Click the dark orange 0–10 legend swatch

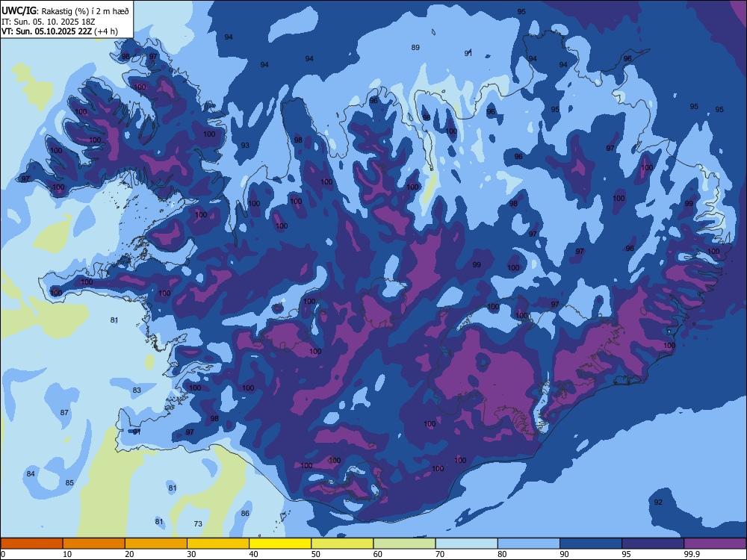pos(31,544)
